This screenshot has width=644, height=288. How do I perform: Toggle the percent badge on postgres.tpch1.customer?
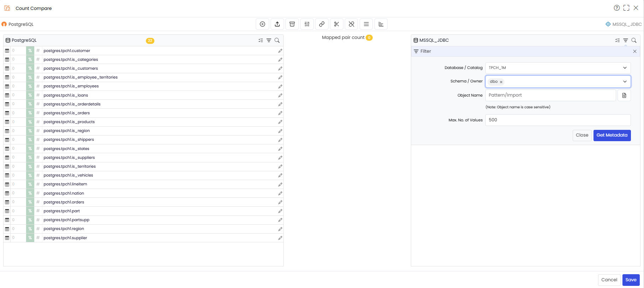[30, 51]
